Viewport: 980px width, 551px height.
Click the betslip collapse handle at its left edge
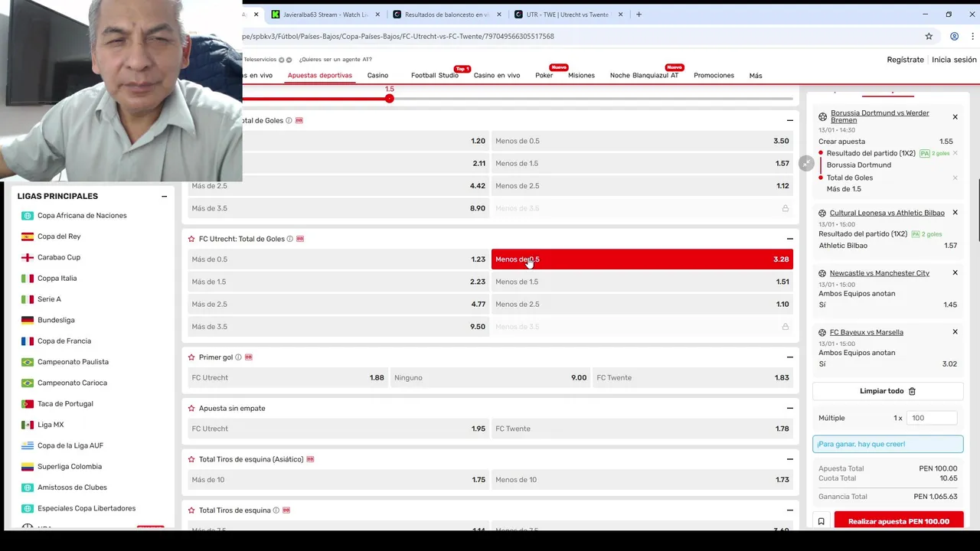click(x=806, y=163)
